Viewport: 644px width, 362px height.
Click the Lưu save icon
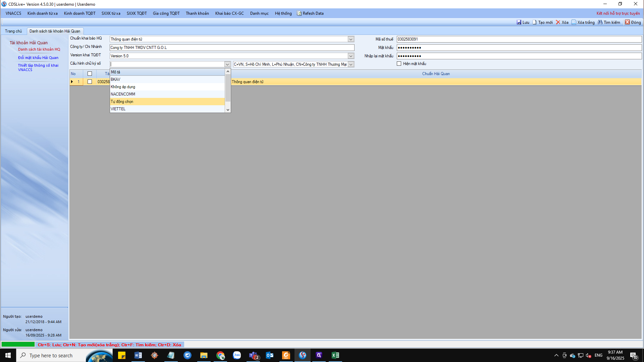tap(519, 22)
